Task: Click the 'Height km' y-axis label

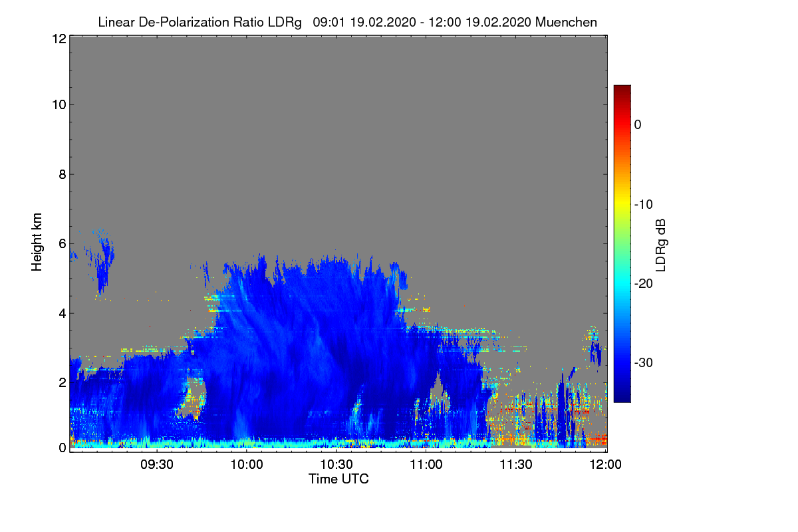Action: (37, 243)
